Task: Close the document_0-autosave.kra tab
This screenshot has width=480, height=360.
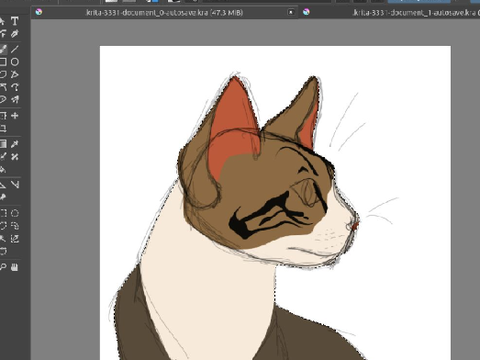Action: pyautogui.click(x=291, y=12)
